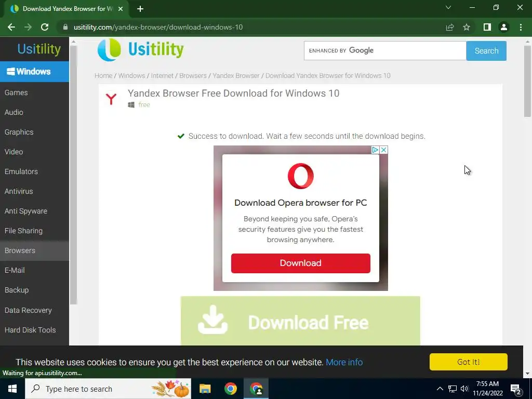This screenshot has width=532, height=399.
Task: Click the Windows taskbar search box
Action: tap(108, 389)
